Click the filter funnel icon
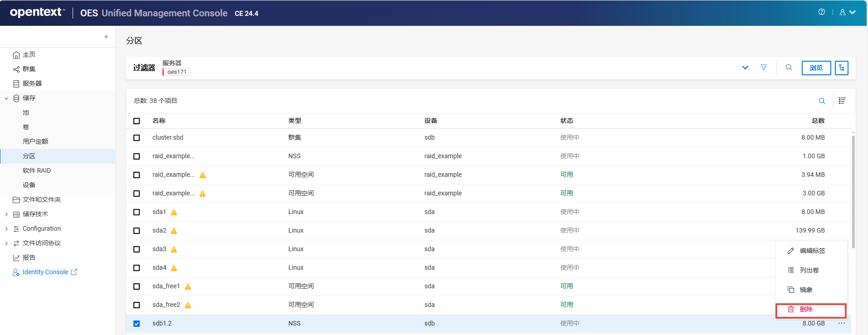Image resolution: width=868 pixels, height=335 pixels. coord(764,68)
